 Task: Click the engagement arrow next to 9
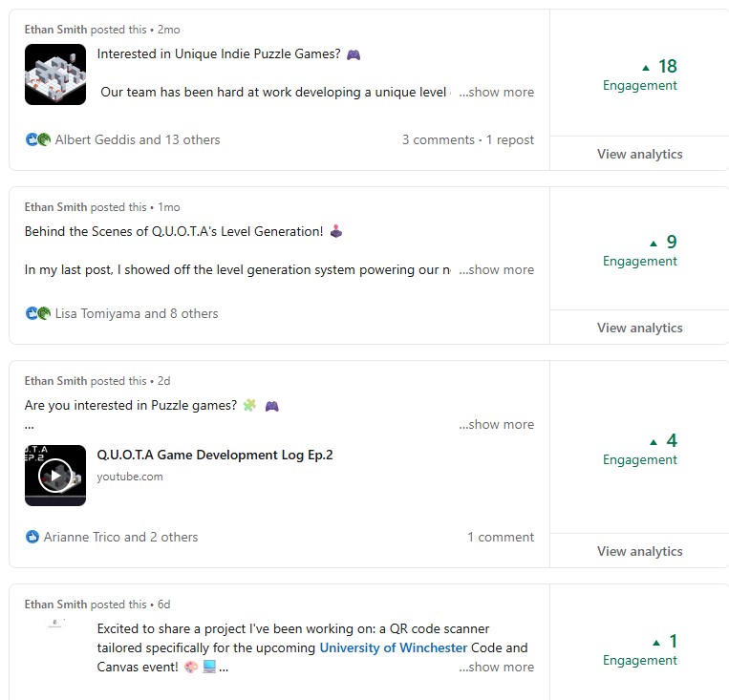point(654,244)
